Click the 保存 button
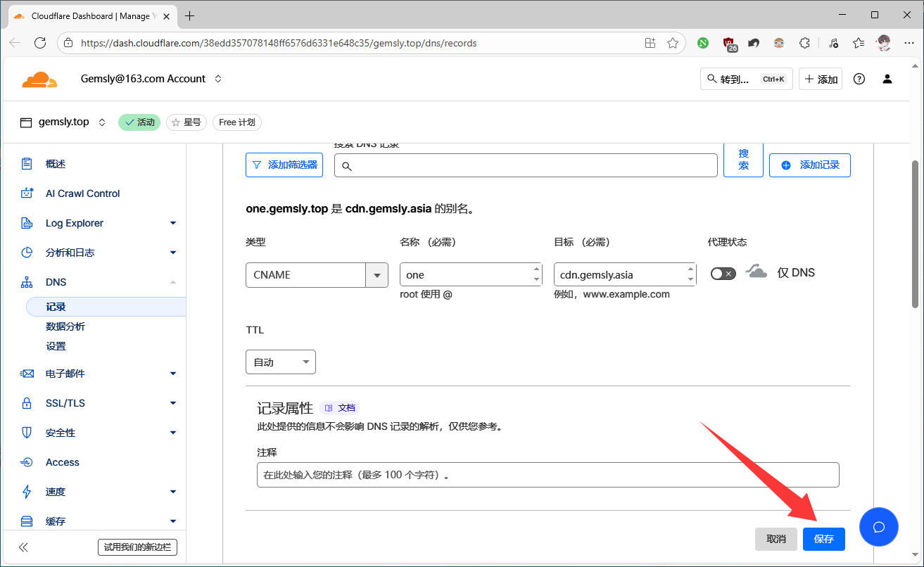This screenshot has width=924, height=567. [x=823, y=539]
